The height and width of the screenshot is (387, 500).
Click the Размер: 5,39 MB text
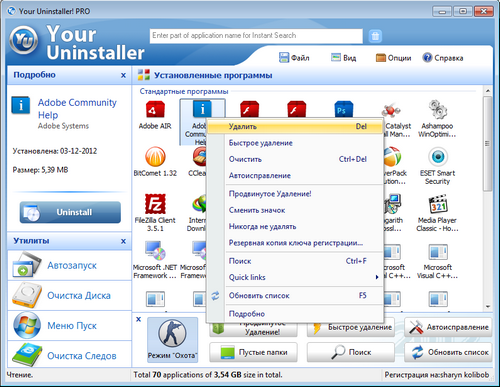pos(40,170)
